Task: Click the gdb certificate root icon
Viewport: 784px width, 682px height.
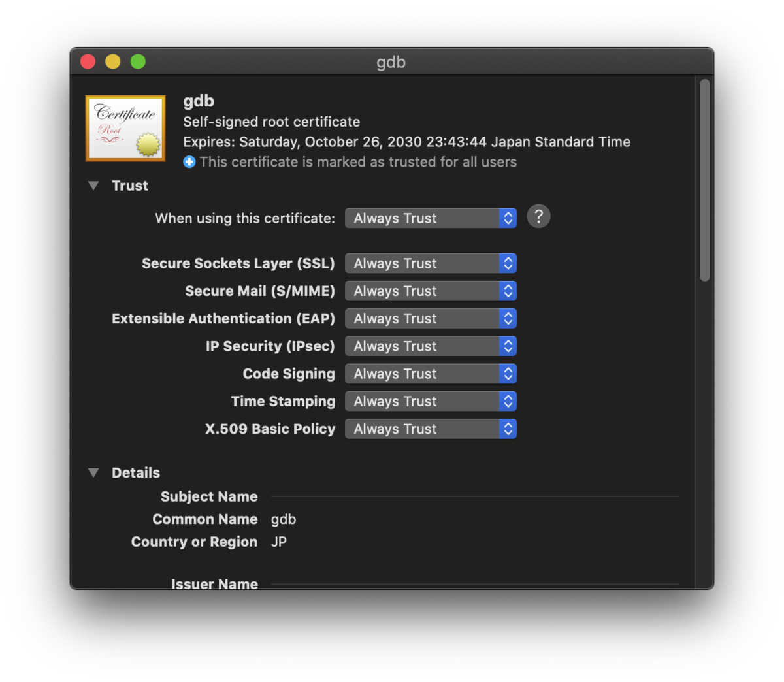Action: coord(125,128)
